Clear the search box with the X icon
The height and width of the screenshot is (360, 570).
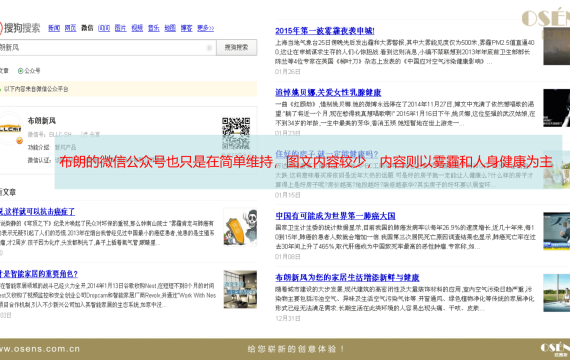(209, 48)
